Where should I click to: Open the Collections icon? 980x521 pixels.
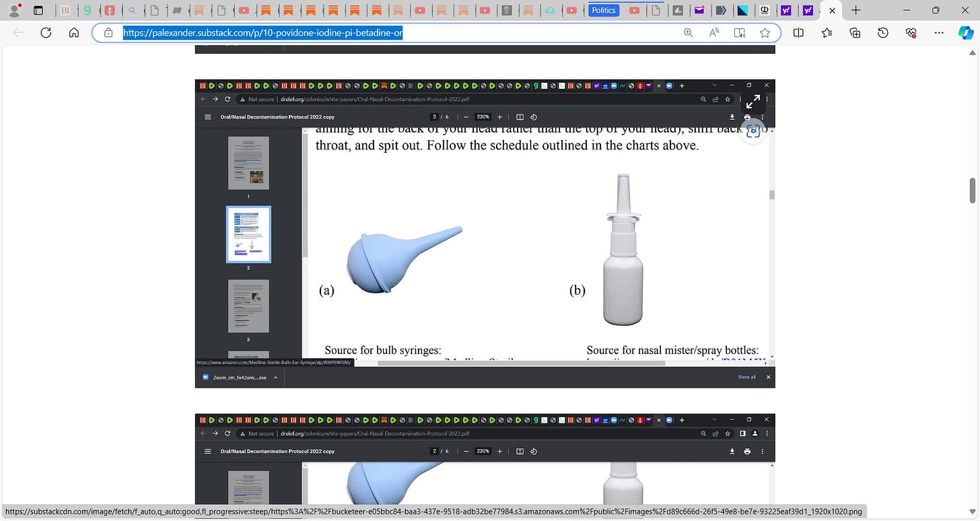[x=855, y=32]
